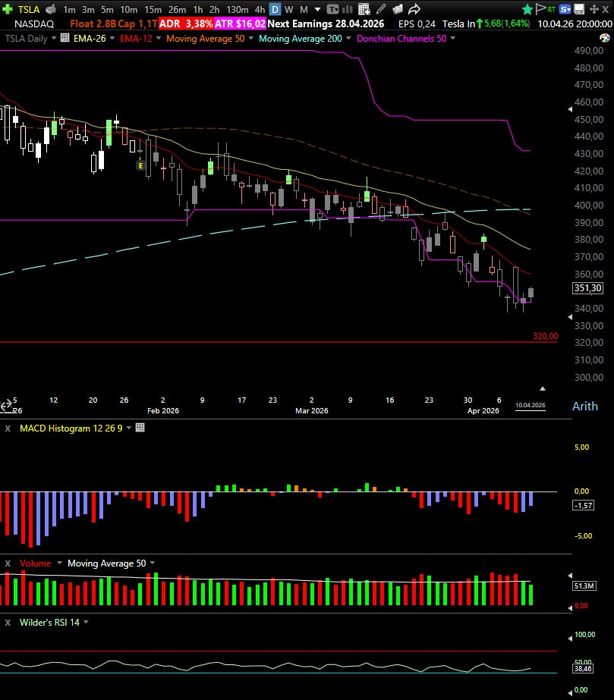The width and height of the screenshot is (614, 700).
Task: Click the 10.04.2026 date marker on time axis
Action: pos(531,405)
